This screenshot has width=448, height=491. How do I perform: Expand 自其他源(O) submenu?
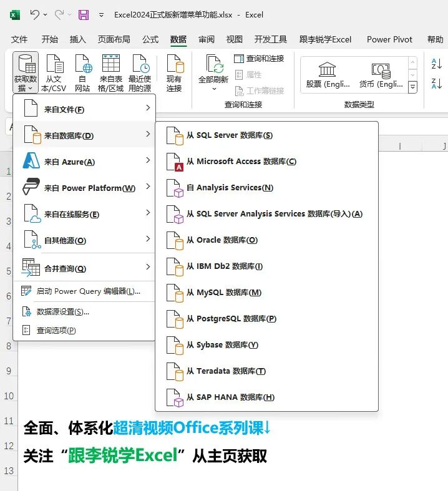pyautogui.click(x=84, y=240)
